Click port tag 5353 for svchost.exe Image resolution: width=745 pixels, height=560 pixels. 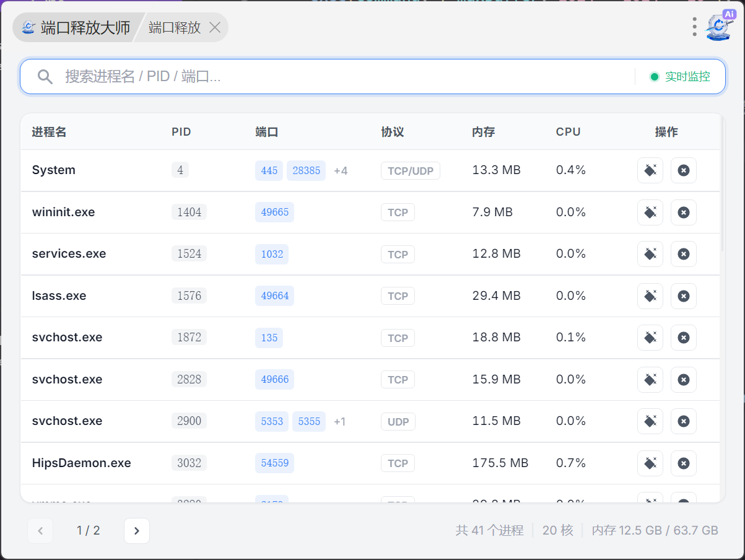pyautogui.click(x=272, y=421)
